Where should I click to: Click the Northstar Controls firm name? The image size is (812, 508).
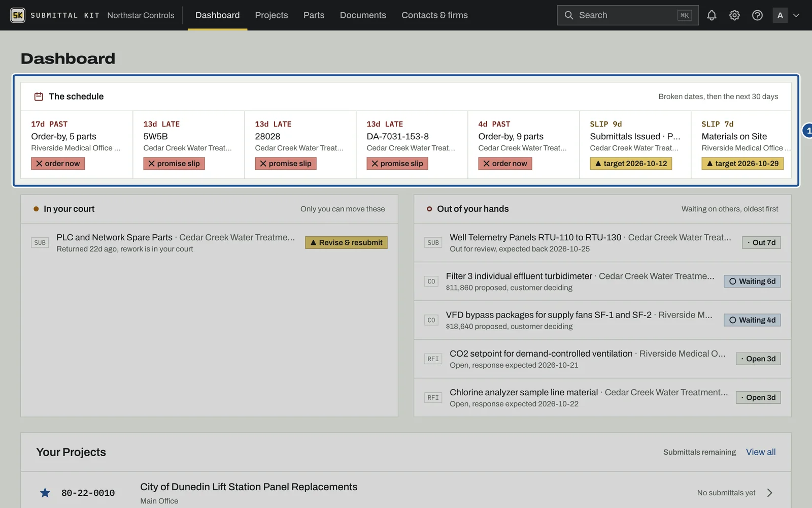coord(141,15)
